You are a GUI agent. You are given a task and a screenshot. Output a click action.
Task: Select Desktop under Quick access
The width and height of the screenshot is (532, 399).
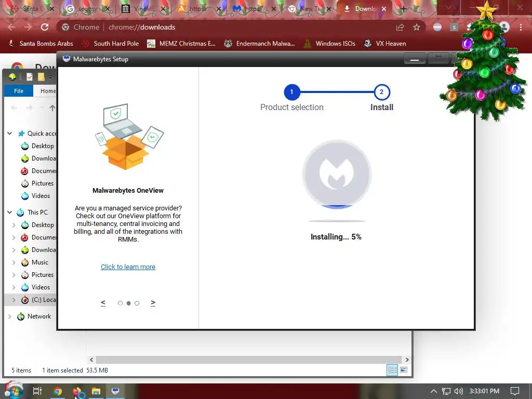[37, 146]
